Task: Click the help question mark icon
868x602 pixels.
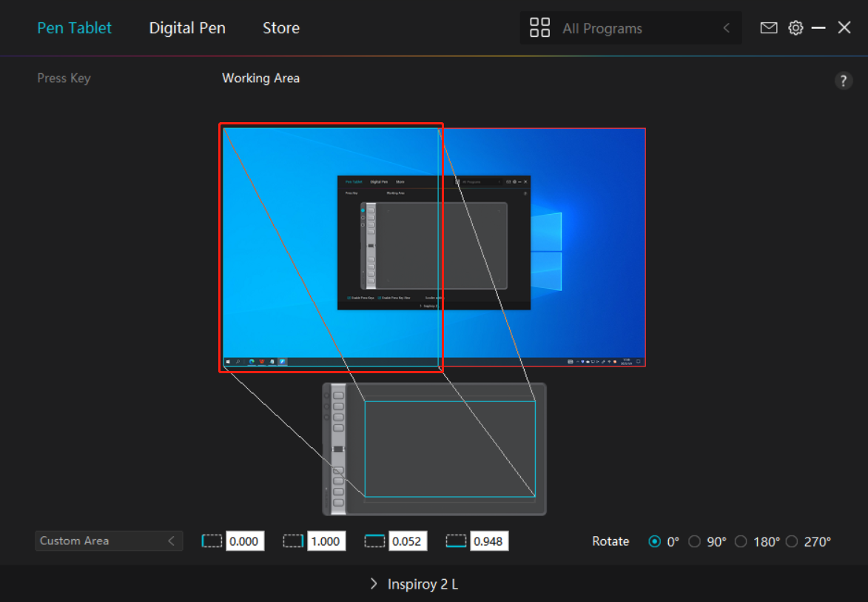Action: pyautogui.click(x=843, y=80)
